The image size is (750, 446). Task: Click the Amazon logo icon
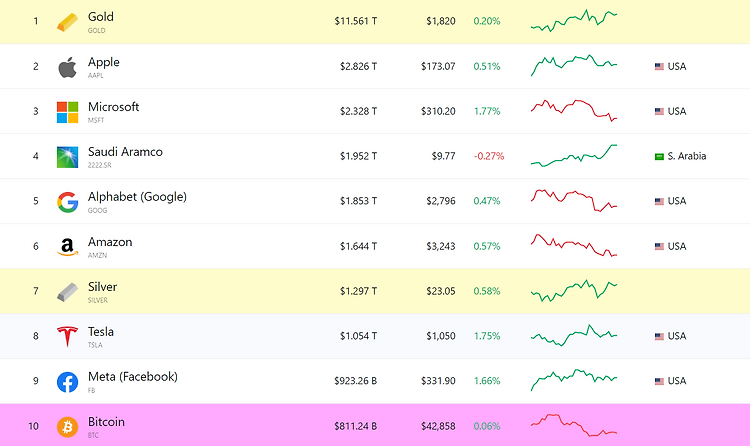(x=67, y=247)
